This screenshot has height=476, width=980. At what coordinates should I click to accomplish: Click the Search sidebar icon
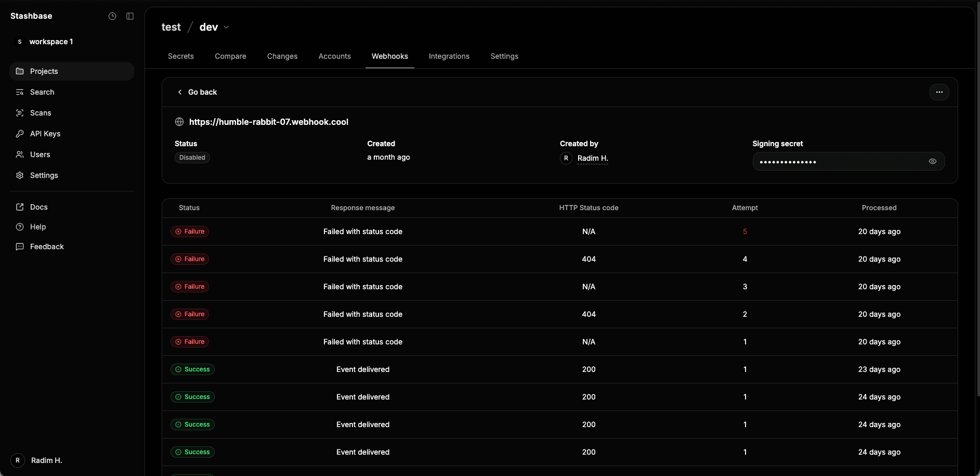point(20,92)
